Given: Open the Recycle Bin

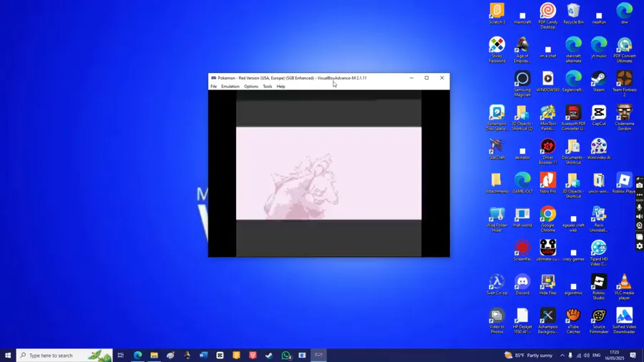Looking at the screenshot, I should pyautogui.click(x=573, y=14).
